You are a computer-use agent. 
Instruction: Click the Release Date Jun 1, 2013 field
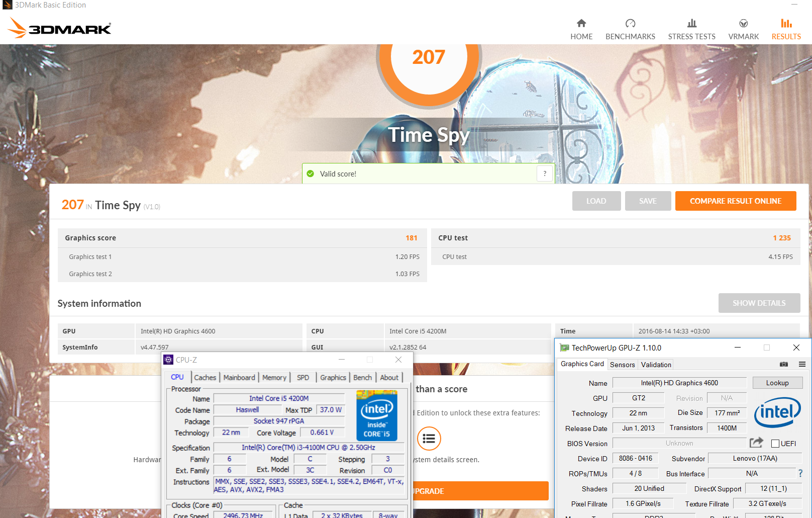(638, 428)
